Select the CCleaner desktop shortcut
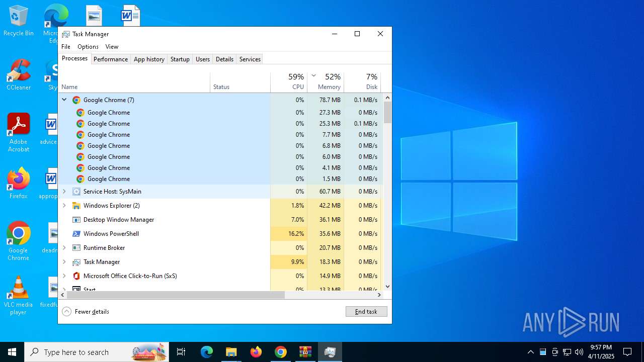 pyautogui.click(x=19, y=75)
